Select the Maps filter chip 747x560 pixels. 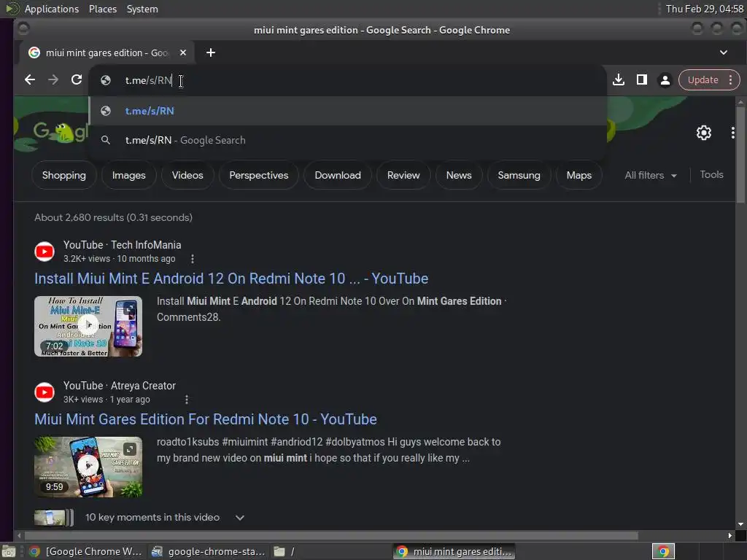point(578,175)
